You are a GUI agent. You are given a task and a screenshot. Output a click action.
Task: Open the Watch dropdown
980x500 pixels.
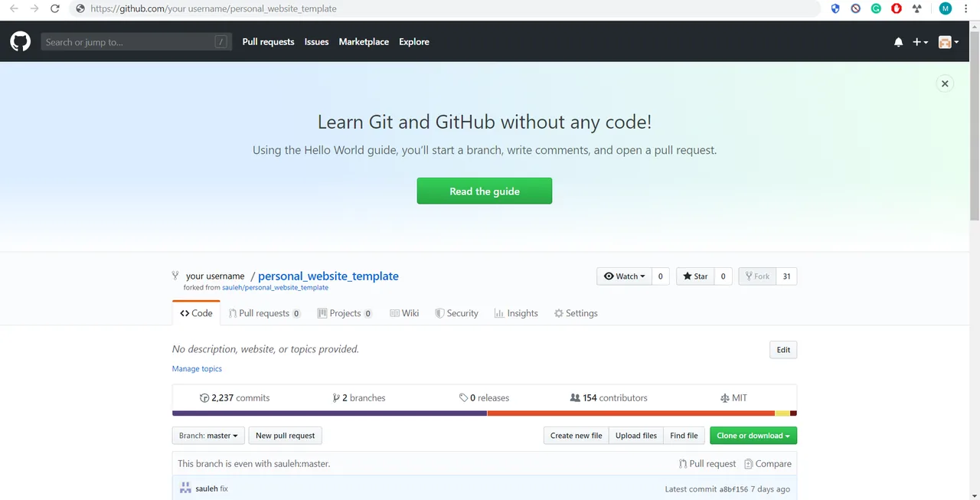pos(624,276)
